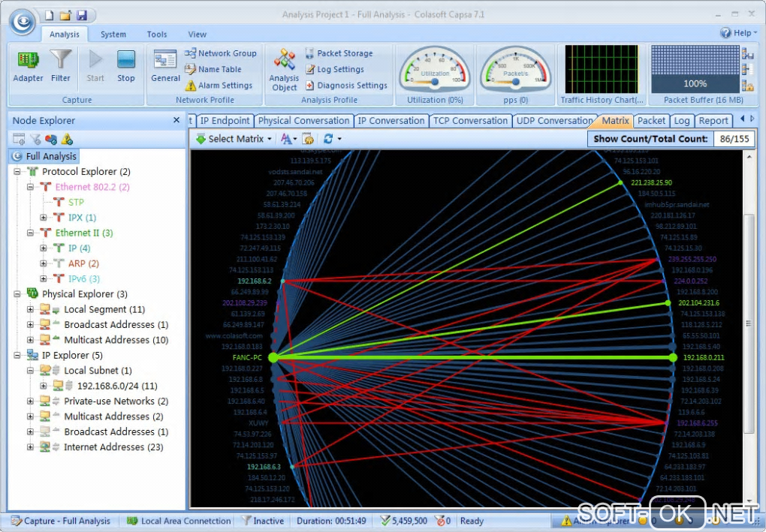Click the New project icon in quick toolbar
The height and width of the screenshot is (532, 766).
49,15
